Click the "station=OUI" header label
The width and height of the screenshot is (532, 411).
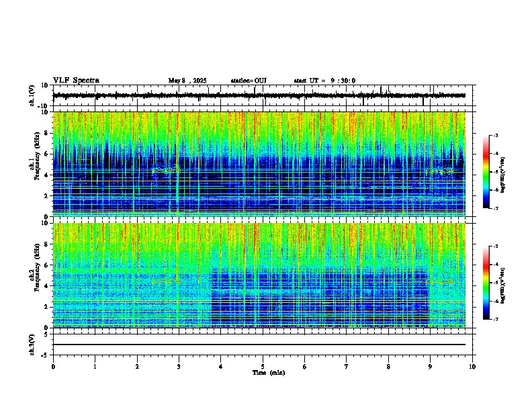249,81
